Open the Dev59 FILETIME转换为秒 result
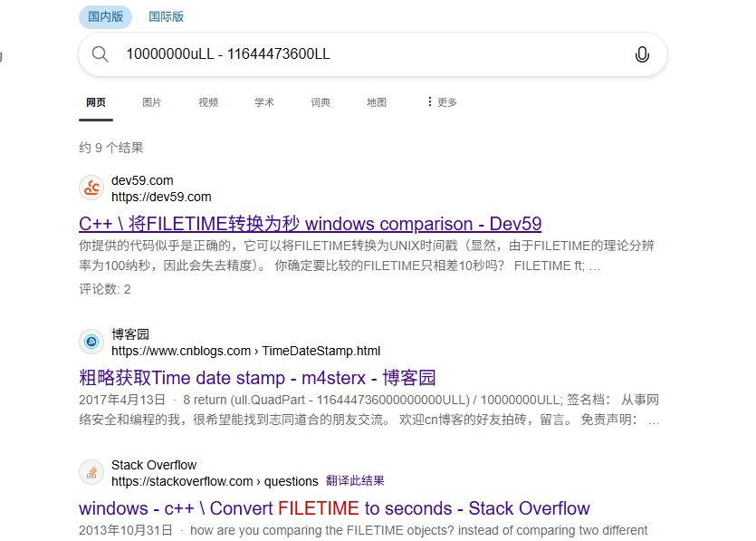The width and height of the screenshot is (756, 541). pos(310,224)
